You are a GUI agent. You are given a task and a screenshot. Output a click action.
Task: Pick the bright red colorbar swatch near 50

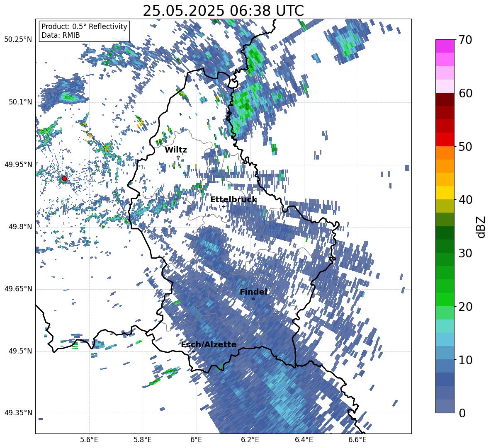click(x=445, y=139)
